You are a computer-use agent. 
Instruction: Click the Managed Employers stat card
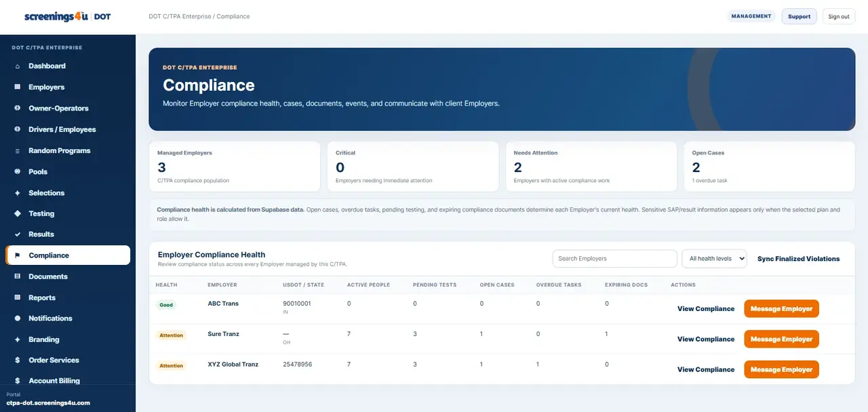point(235,167)
